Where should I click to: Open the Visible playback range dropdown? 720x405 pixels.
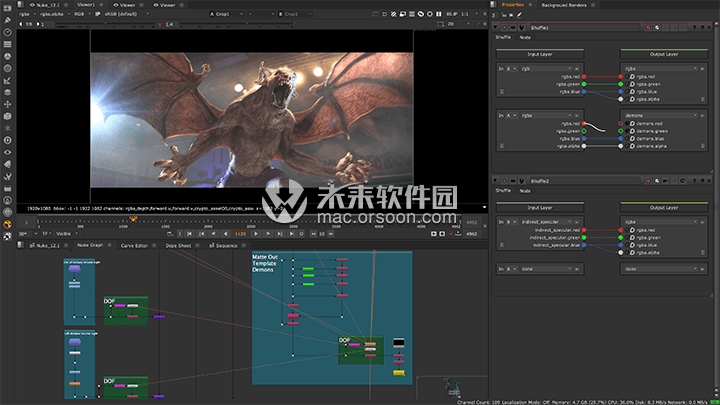tap(67, 234)
